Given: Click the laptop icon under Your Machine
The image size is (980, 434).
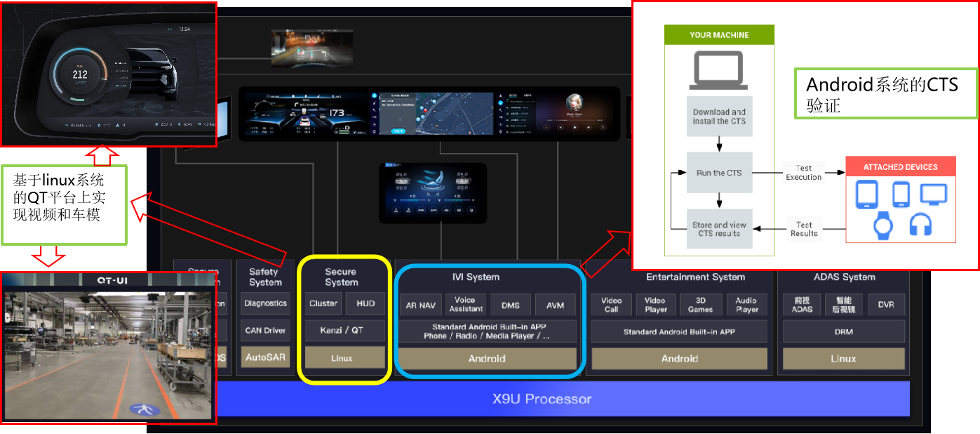Looking at the screenshot, I should [x=719, y=70].
